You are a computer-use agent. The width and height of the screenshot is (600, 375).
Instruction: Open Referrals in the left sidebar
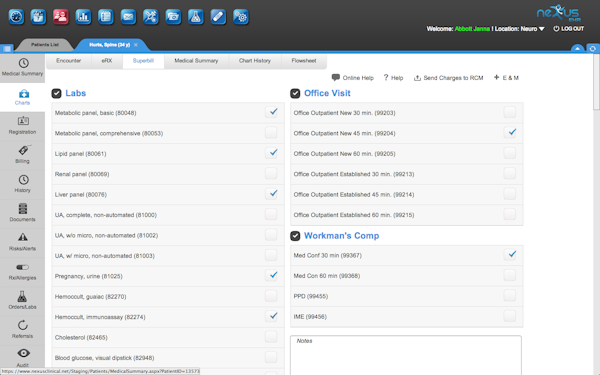click(x=23, y=330)
